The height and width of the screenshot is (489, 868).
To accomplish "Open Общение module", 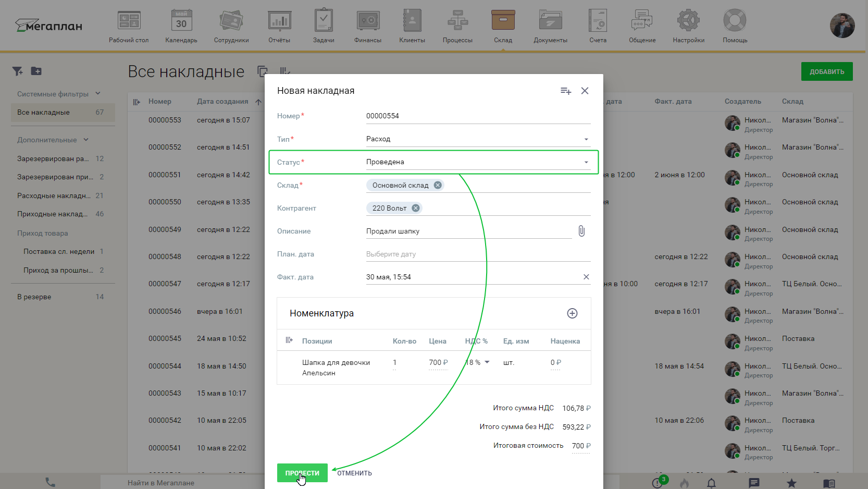I will pyautogui.click(x=642, y=26).
